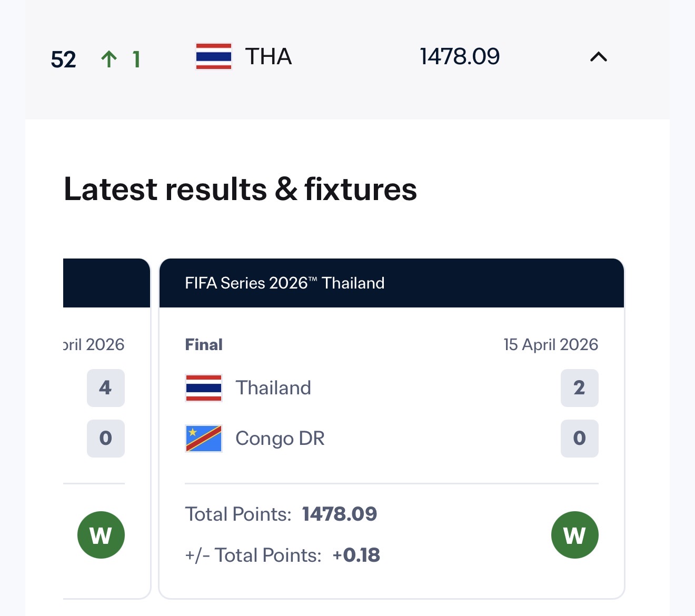Click the Latest results & fixtures heading
The height and width of the screenshot is (616, 695).
click(x=240, y=190)
